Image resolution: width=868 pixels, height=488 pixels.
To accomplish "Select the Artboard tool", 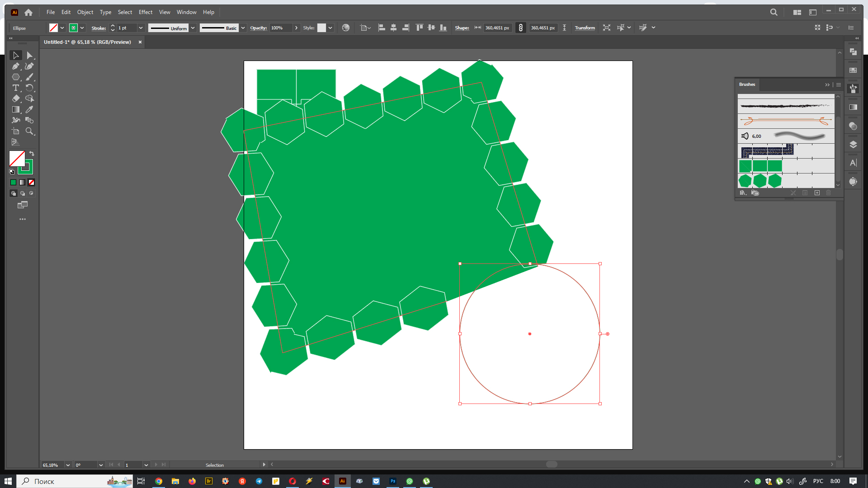I will (x=16, y=131).
